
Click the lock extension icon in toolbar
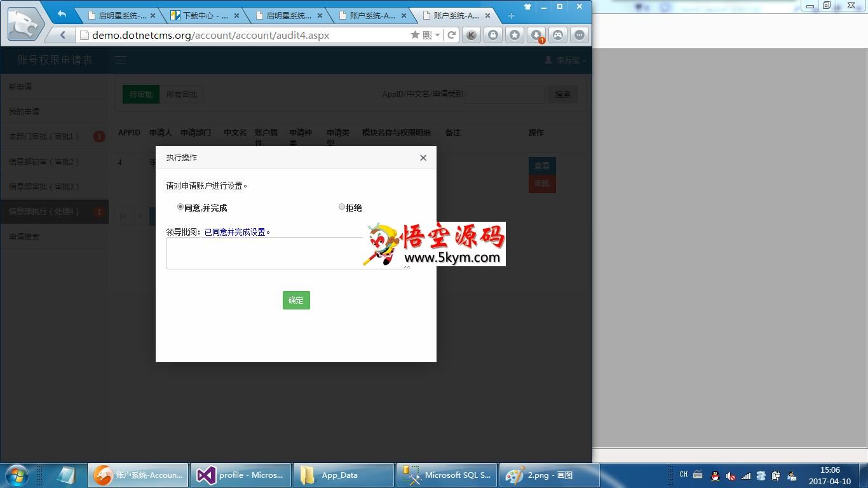(492, 36)
